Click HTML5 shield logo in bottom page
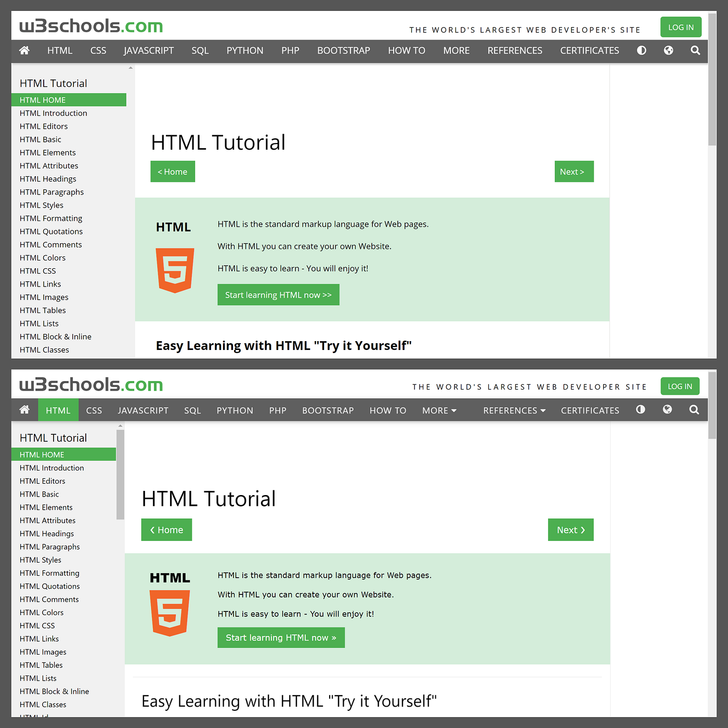This screenshot has width=728, height=728. [x=170, y=613]
